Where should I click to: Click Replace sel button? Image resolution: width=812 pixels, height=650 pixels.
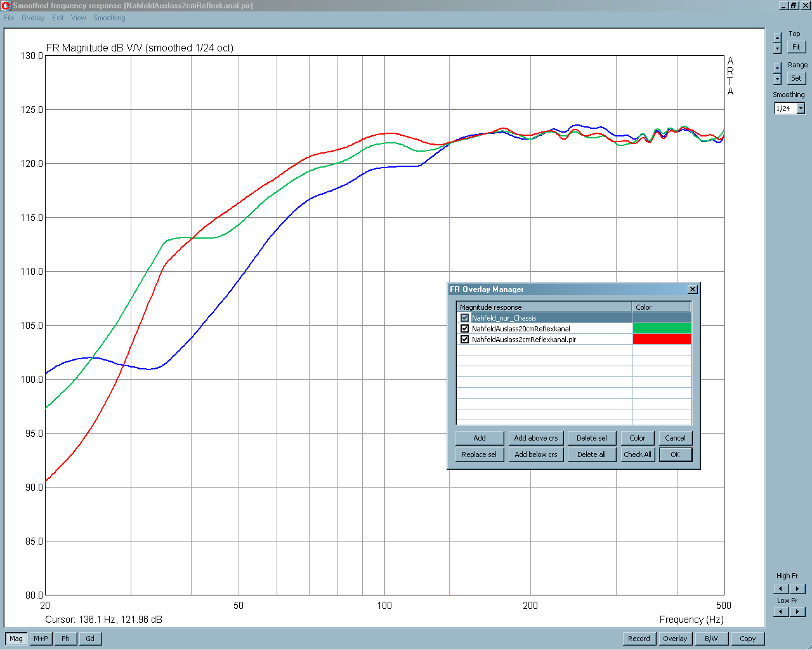[x=480, y=454]
